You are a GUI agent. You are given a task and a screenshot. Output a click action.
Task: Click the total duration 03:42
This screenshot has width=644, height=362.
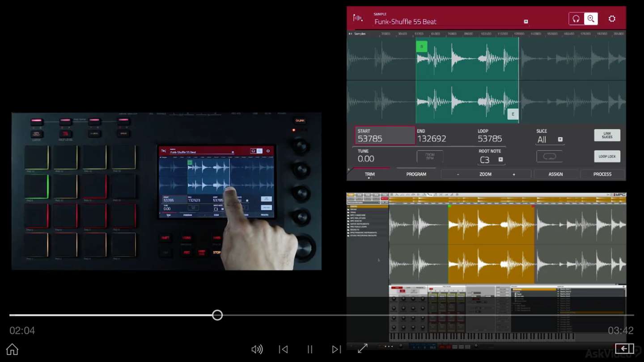coord(621,331)
